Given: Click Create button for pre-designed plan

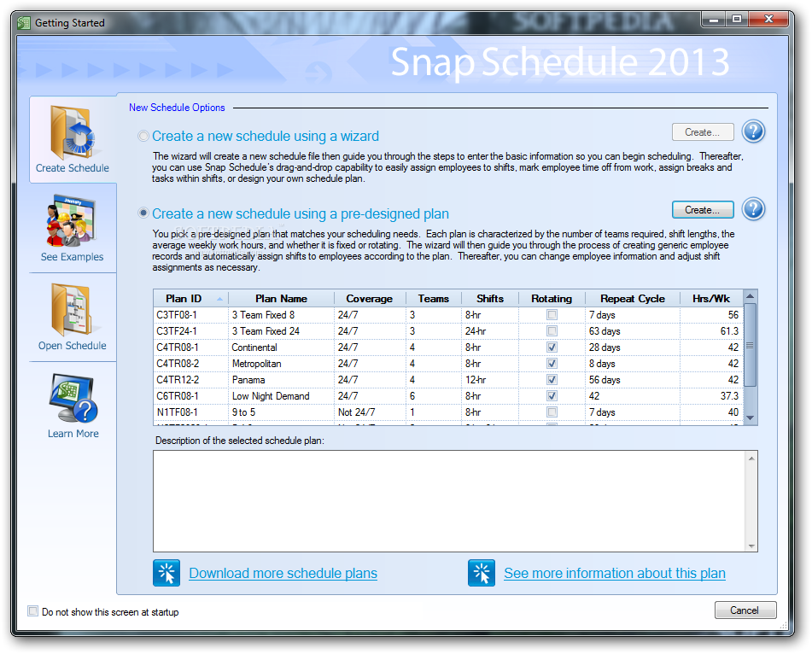Looking at the screenshot, I should point(703,210).
